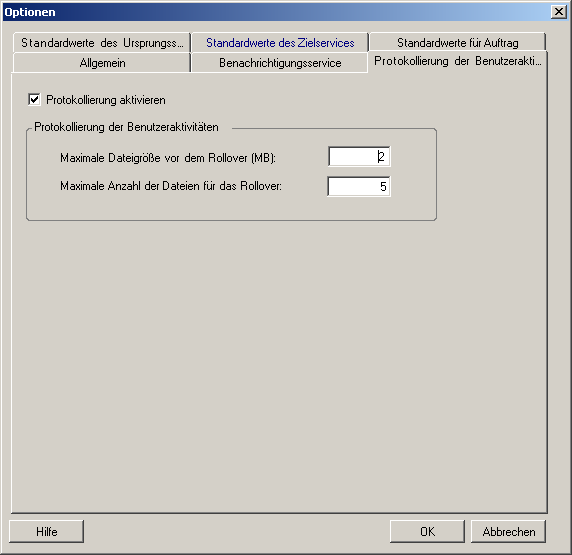Close the Optionen dialog window
The height and width of the screenshot is (555, 572).
559,12
